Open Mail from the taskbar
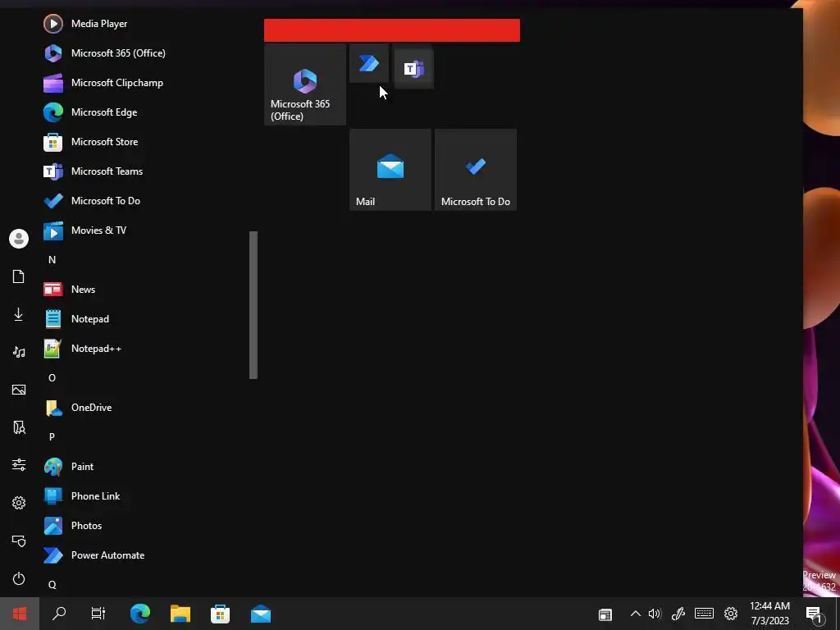This screenshot has width=840, height=630. [x=261, y=614]
